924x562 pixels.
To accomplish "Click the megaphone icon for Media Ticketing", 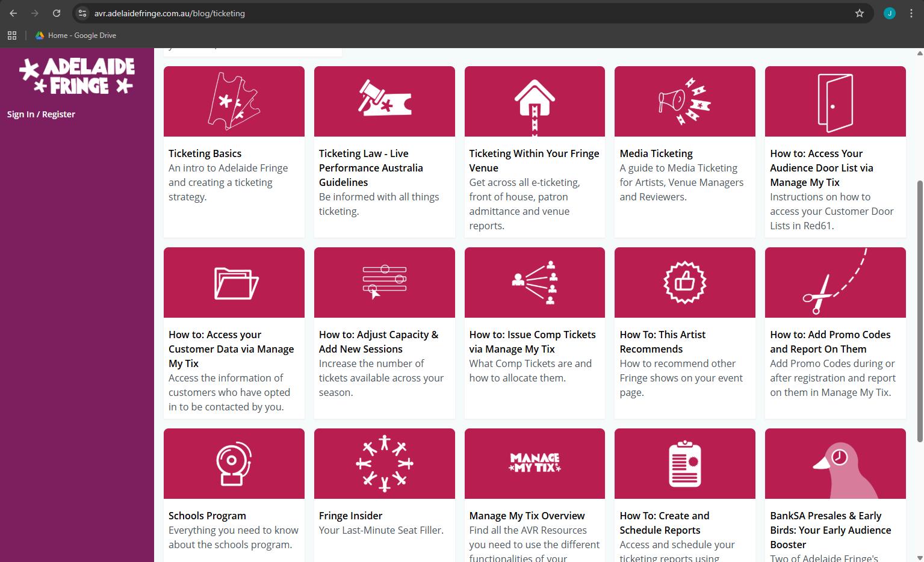I will [x=684, y=101].
